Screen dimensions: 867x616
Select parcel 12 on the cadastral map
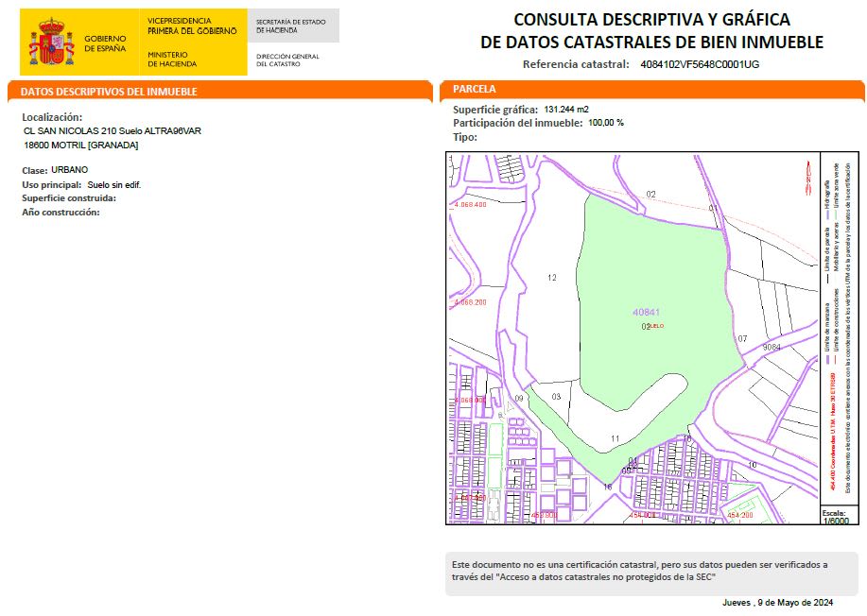point(552,278)
